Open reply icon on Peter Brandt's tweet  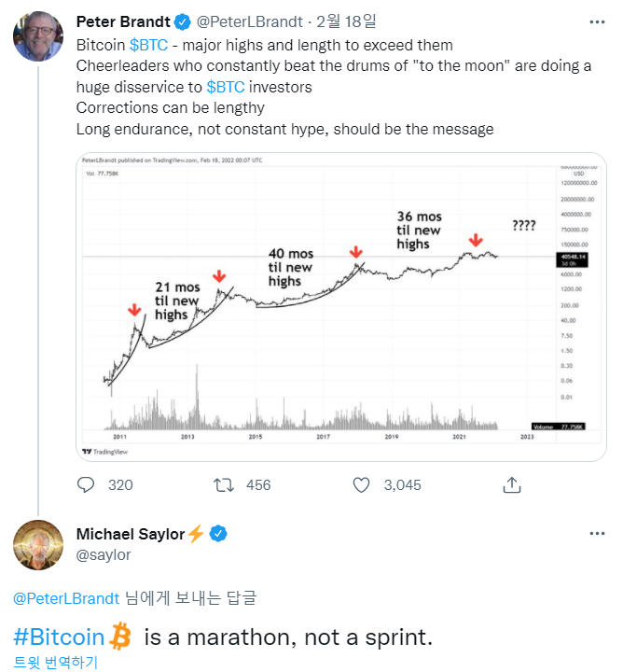point(86,484)
